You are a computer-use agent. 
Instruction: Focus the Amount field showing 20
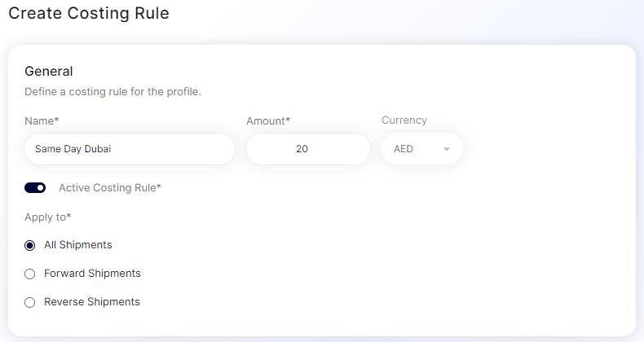[308, 149]
